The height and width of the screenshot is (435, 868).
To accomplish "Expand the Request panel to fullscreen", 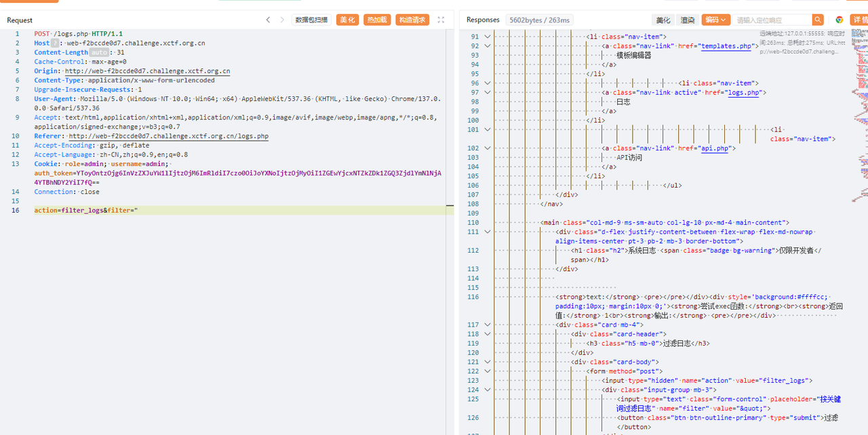I will (441, 20).
